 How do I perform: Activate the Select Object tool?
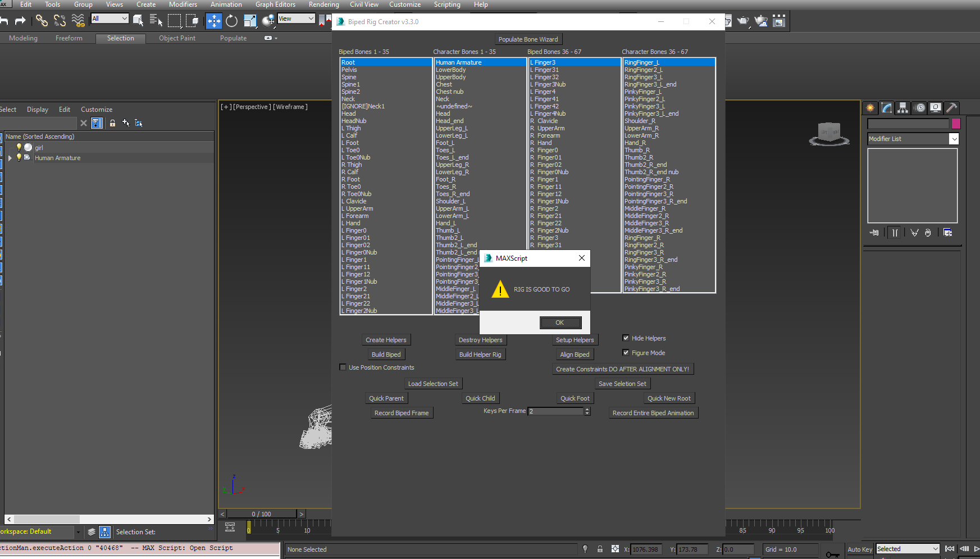point(138,21)
